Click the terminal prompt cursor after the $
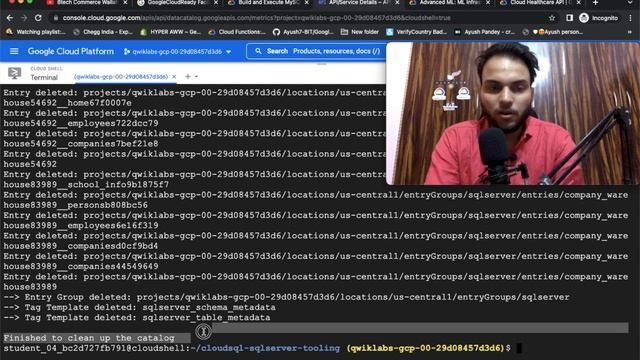 (519, 348)
